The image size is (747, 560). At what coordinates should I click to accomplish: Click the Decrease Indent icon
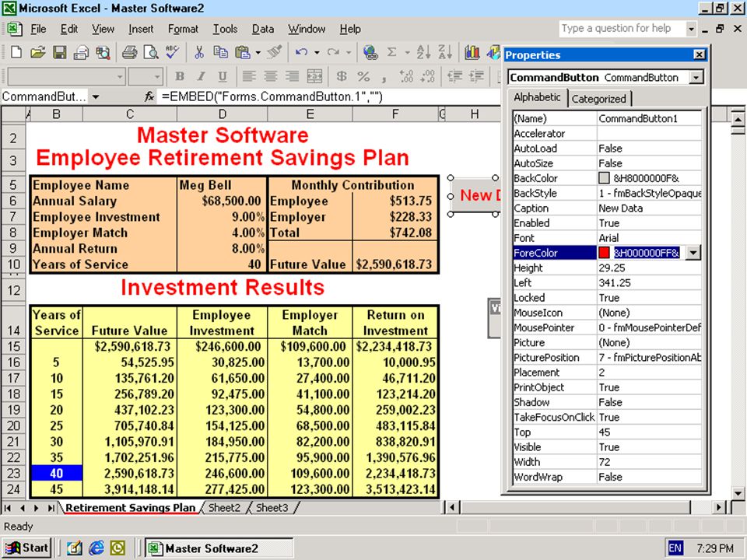455,76
